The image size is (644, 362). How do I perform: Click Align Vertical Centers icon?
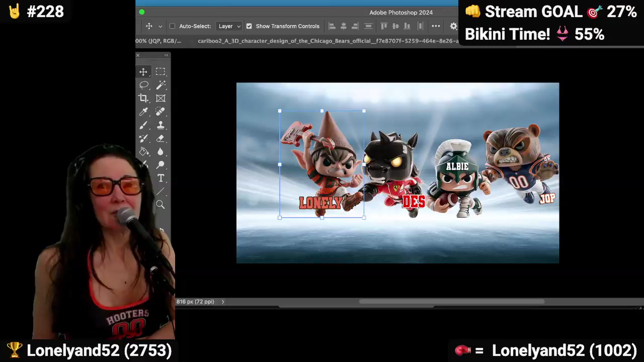396,26
